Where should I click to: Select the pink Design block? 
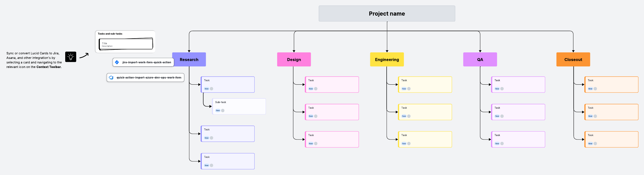[x=294, y=59]
